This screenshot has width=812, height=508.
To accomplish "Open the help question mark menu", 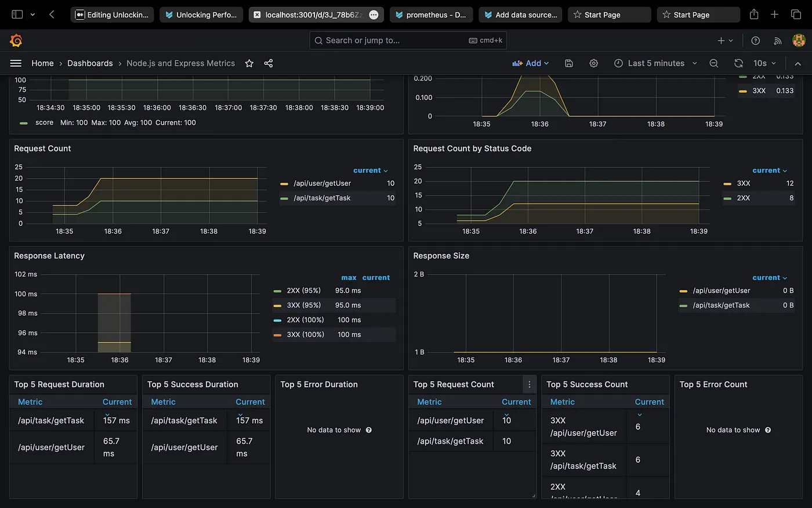I will (x=755, y=41).
